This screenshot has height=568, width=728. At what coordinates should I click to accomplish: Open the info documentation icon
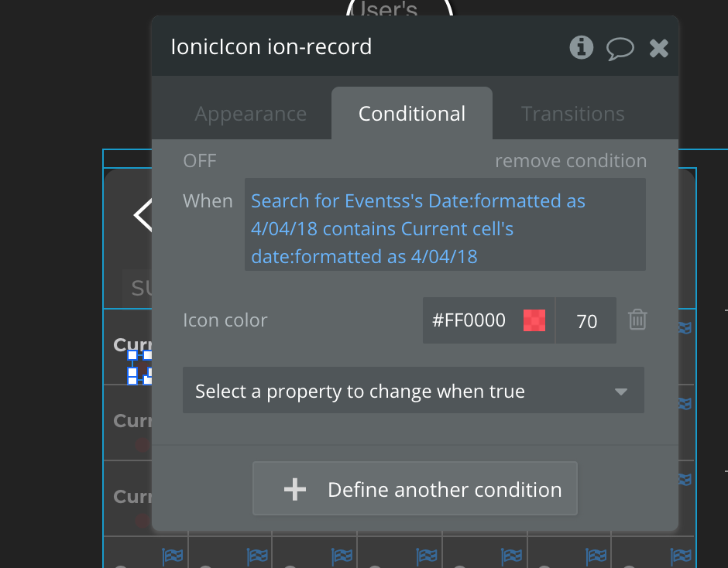point(581,48)
